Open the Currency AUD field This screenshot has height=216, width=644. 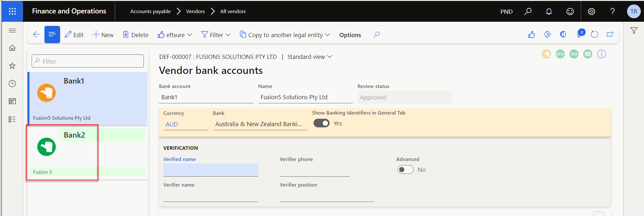pyautogui.click(x=186, y=124)
